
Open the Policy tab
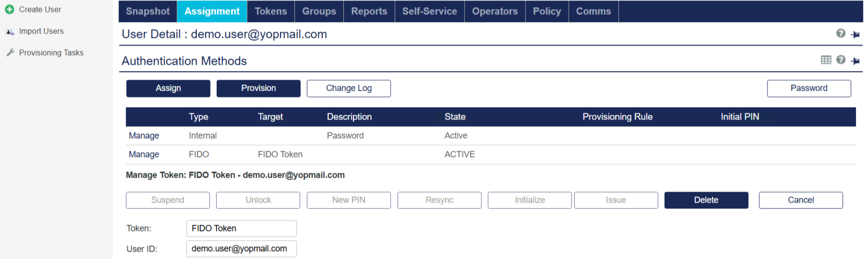(546, 11)
